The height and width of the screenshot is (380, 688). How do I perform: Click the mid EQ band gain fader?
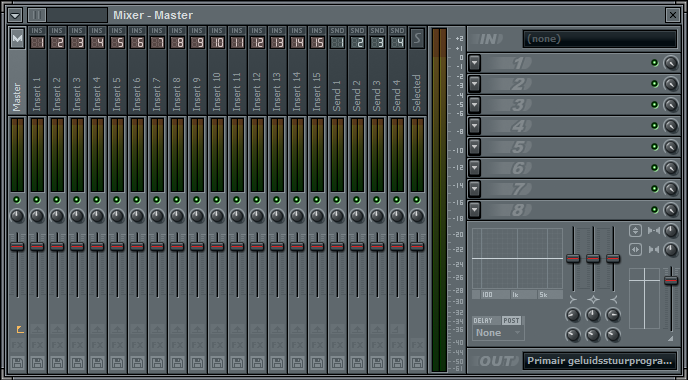(593, 258)
